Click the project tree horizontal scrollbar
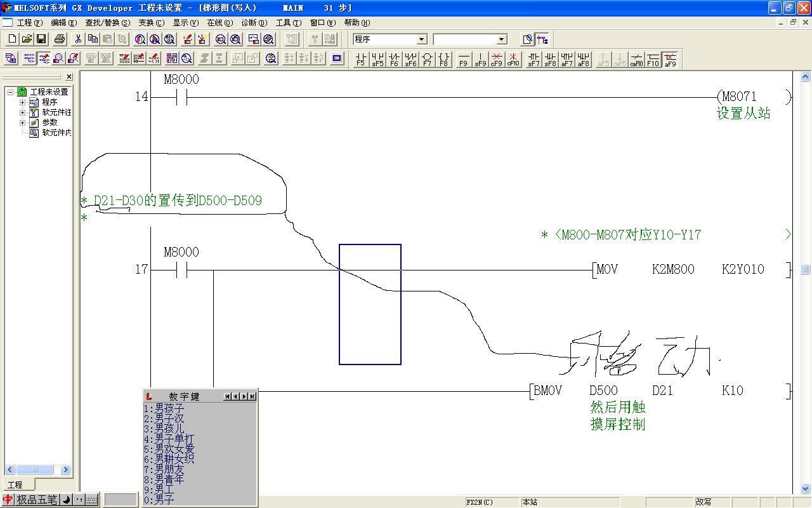The height and width of the screenshot is (508, 812). click(37, 470)
